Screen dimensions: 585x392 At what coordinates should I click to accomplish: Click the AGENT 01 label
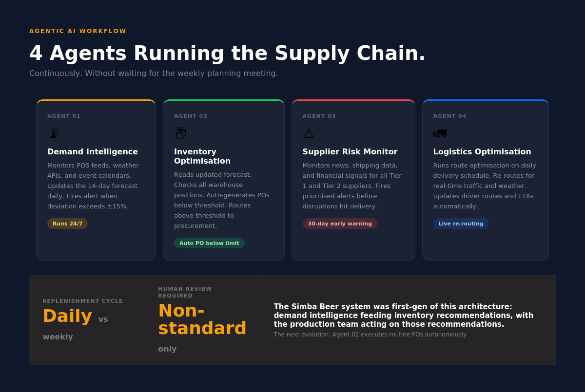[64, 116]
